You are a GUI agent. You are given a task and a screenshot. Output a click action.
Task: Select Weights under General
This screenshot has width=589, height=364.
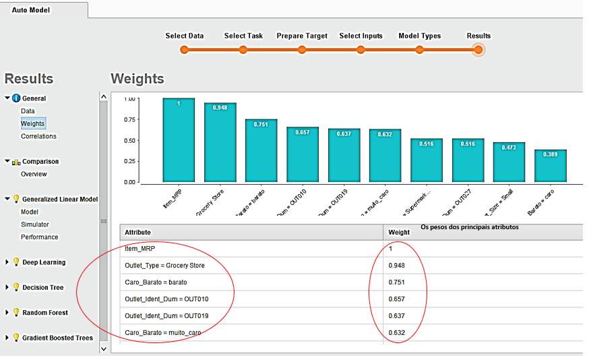pyautogui.click(x=33, y=123)
